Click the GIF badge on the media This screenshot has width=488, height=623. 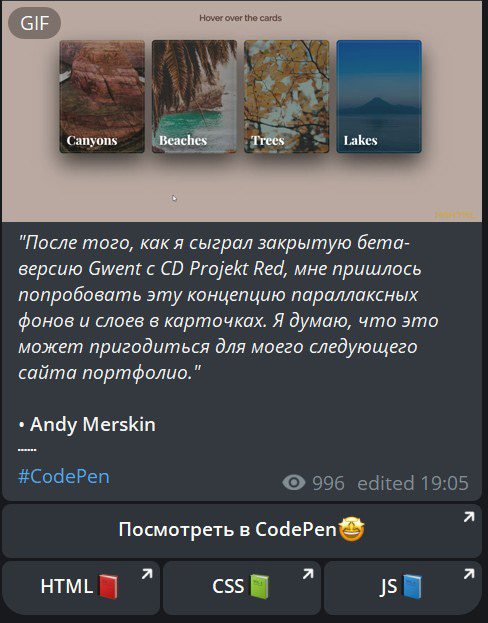pyautogui.click(x=35, y=23)
